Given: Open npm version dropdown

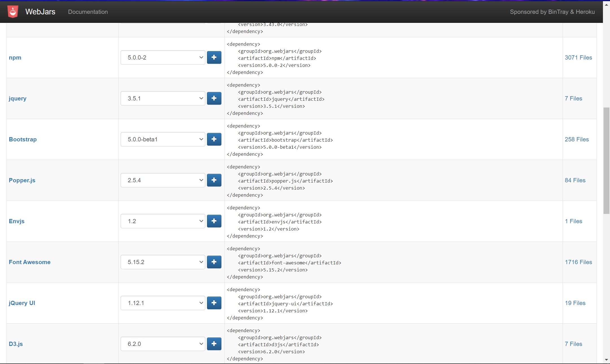Looking at the screenshot, I should [163, 57].
